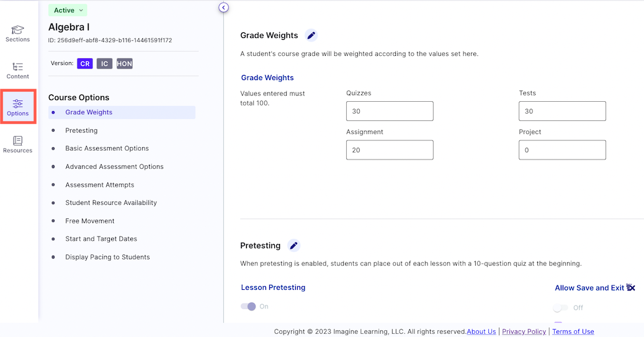Collapse the side panel with chevron button
Image resolution: width=644 pixels, height=337 pixels.
(223, 7)
